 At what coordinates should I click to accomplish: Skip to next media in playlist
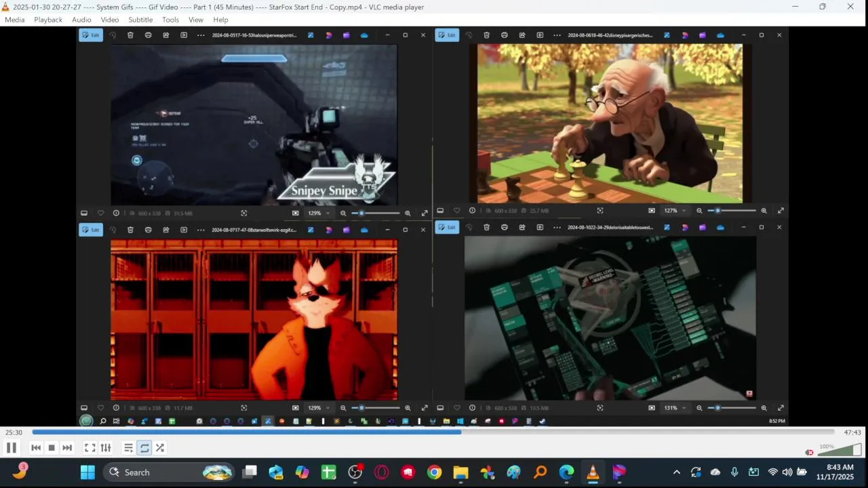(67, 448)
